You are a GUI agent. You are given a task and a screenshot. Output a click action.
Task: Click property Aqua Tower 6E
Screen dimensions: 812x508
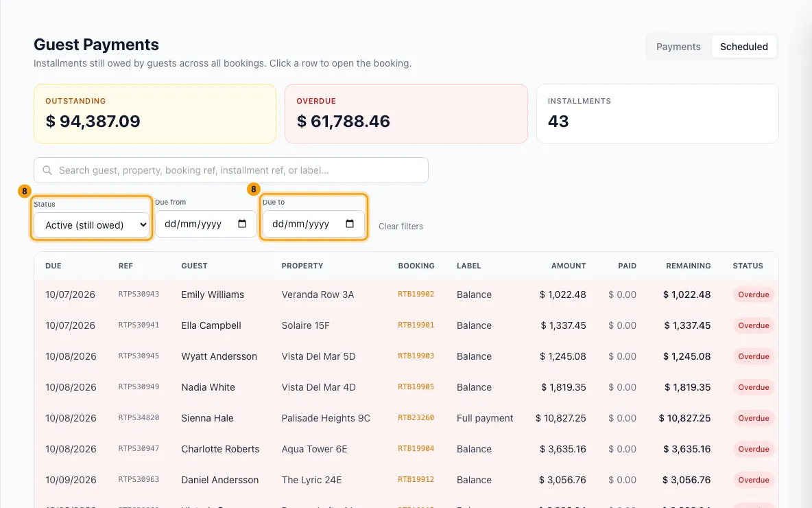pos(314,449)
